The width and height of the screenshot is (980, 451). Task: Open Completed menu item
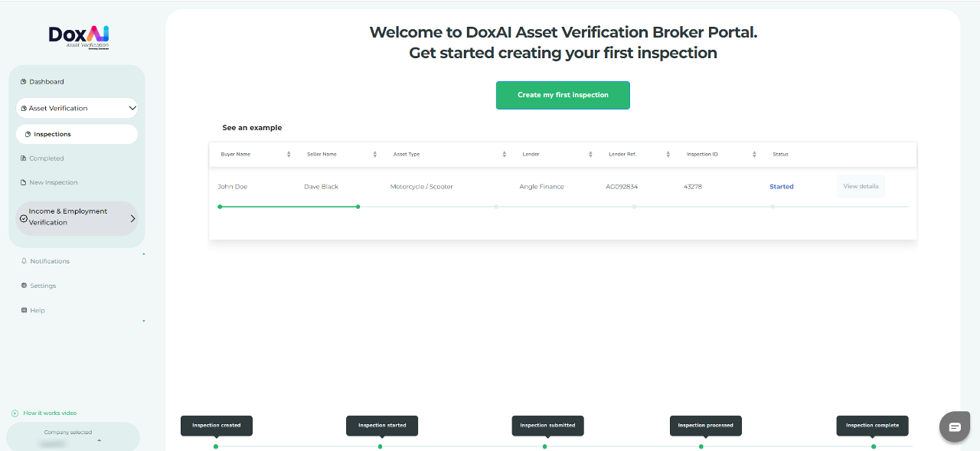pos(46,159)
